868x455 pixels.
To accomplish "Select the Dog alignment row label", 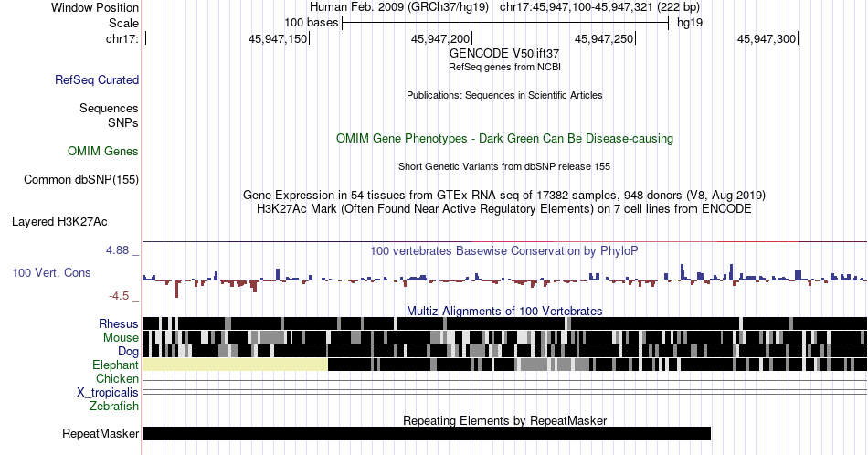I will pyautogui.click(x=128, y=352).
